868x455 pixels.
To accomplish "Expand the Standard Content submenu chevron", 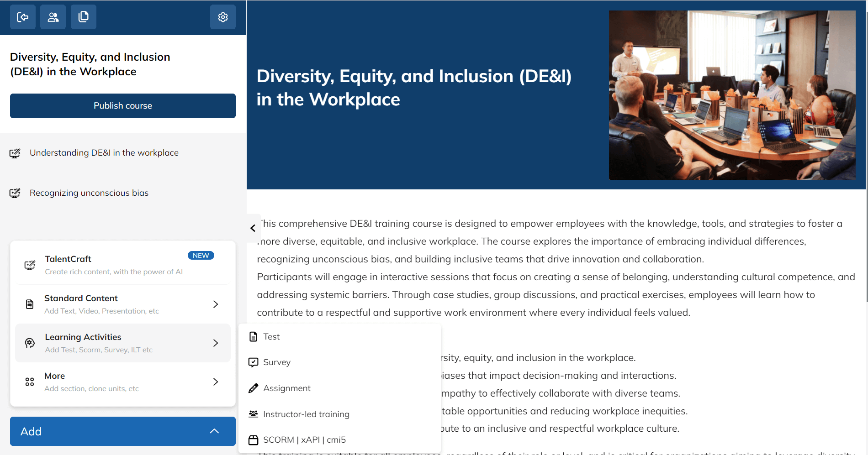I will click(216, 304).
